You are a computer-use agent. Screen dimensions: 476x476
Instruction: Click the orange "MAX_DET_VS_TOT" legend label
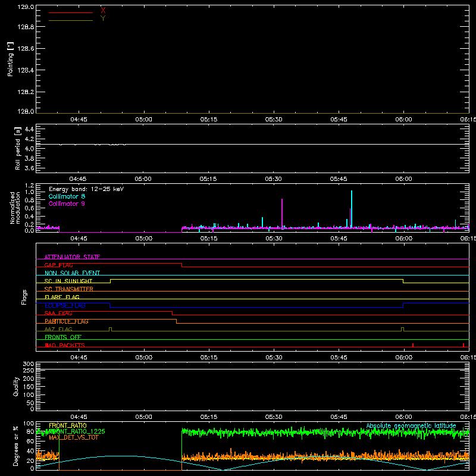(74, 437)
